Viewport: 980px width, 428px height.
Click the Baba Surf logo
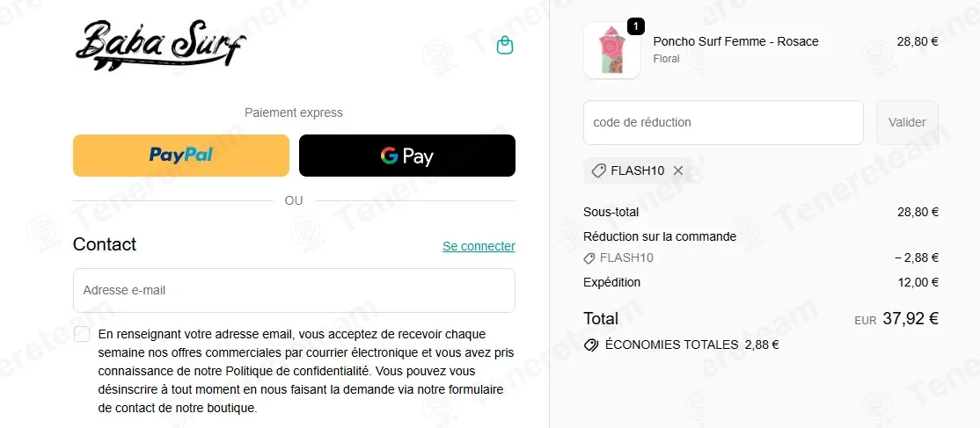161,45
